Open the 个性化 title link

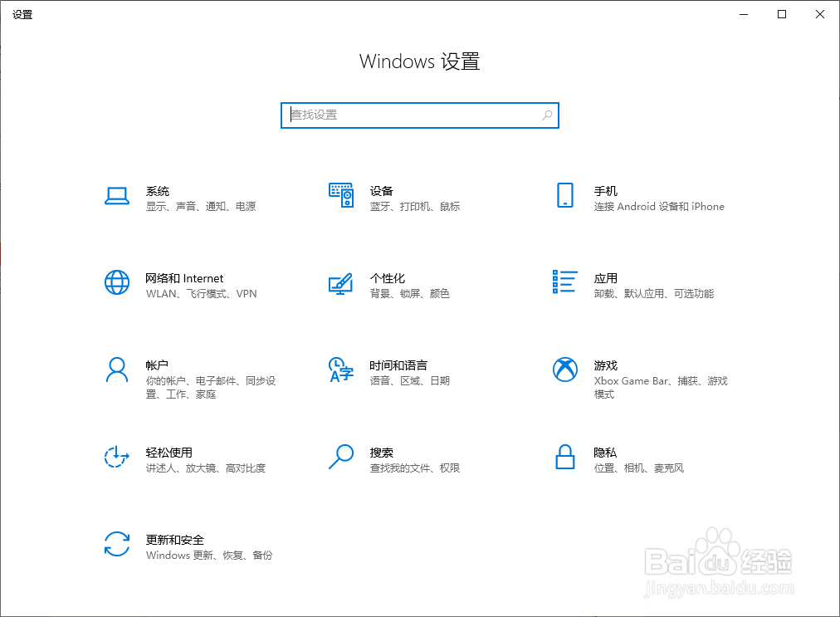click(x=388, y=279)
